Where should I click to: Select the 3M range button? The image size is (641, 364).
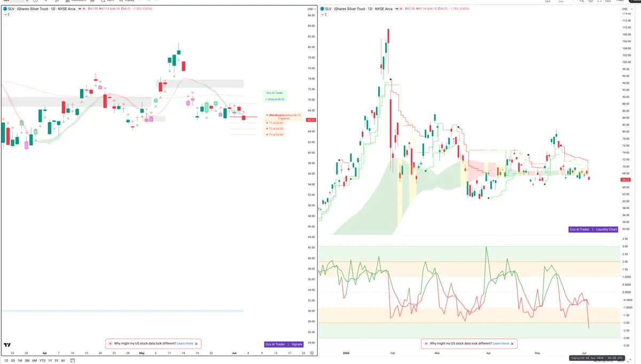[27, 361]
